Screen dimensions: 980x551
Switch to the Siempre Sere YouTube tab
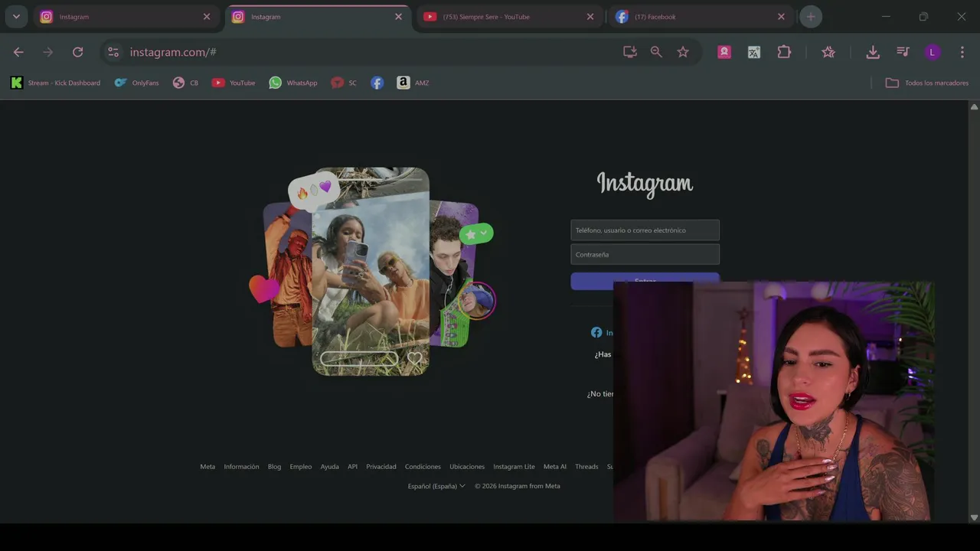[509, 17]
